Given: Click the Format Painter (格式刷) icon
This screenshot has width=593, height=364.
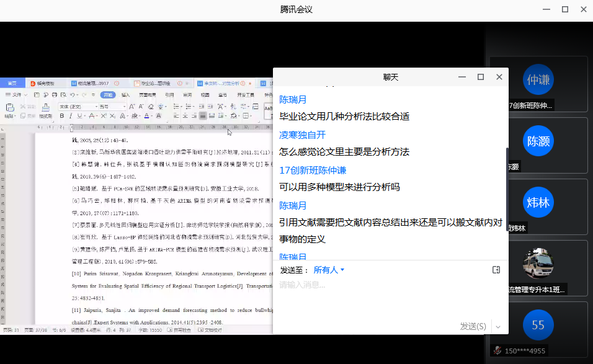Looking at the screenshot, I should pyautogui.click(x=45, y=112).
